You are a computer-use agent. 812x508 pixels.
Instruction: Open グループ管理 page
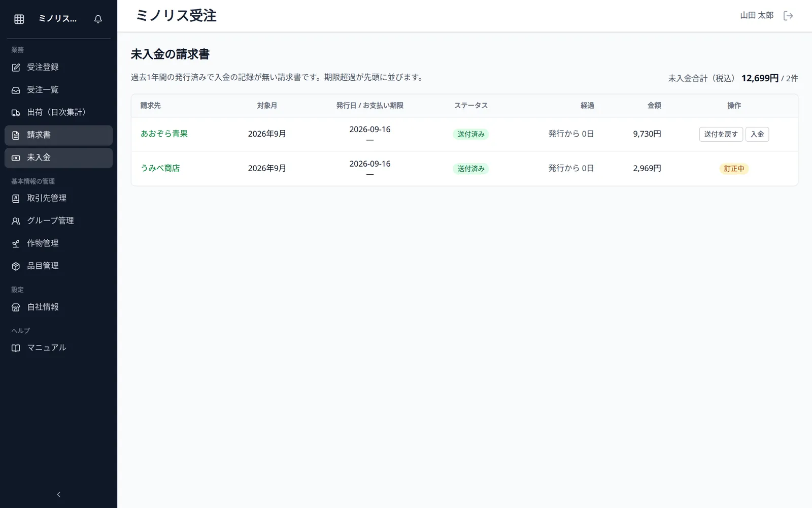coord(59,221)
